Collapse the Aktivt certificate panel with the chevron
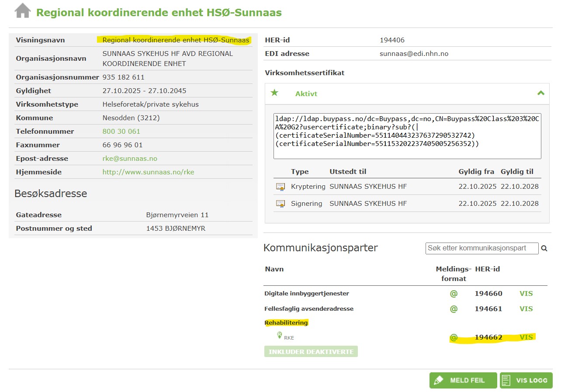This screenshot has width=568, height=392. (540, 93)
